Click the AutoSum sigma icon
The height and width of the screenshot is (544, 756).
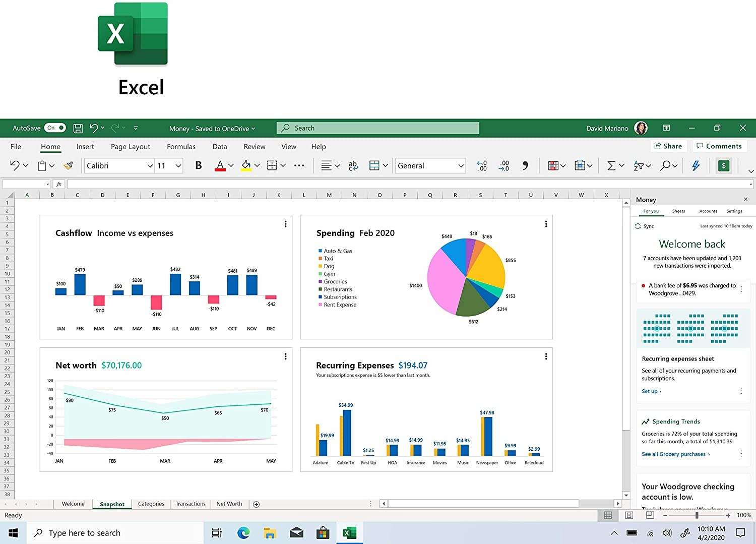pyautogui.click(x=611, y=165)
